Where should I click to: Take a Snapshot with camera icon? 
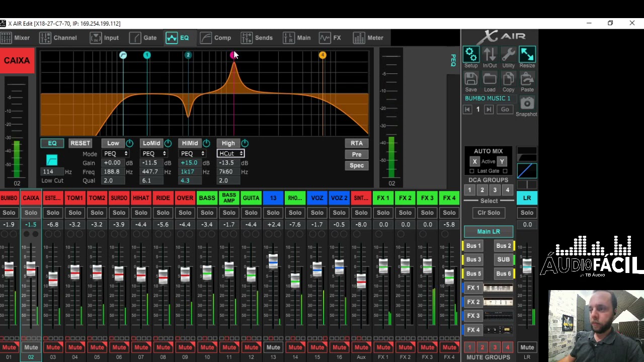click(x=527, y=104)
